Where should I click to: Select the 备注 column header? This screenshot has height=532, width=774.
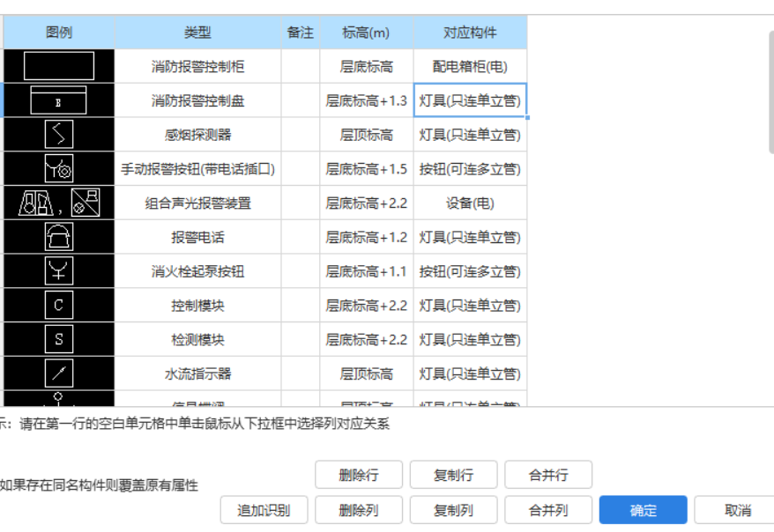301,32
